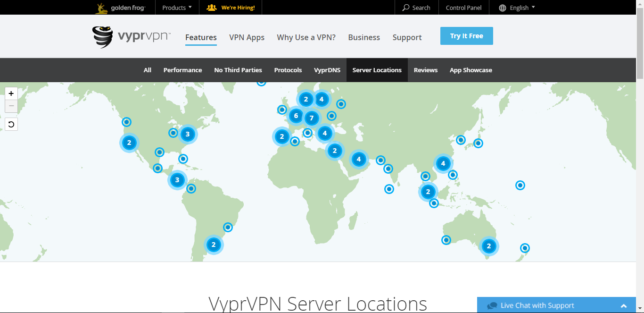Image resolution: width=644 pixels, height=313 pixels.
Task: Open the 2-server cluster in southeast Australia
Action: (x=489, y=246)
